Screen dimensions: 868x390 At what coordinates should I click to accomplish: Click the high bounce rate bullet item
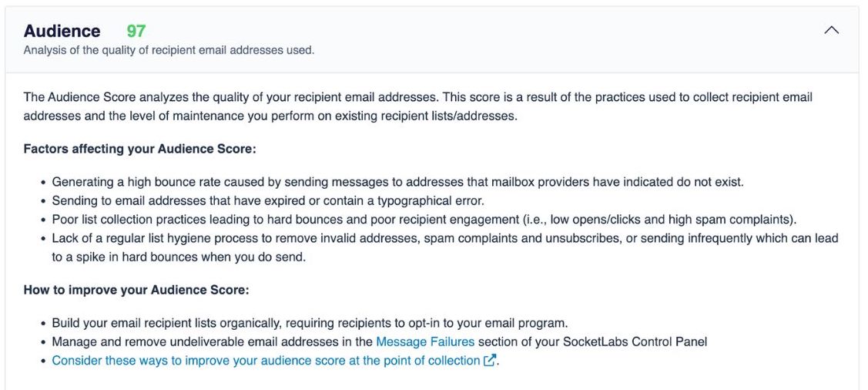(x=397, y=182)
